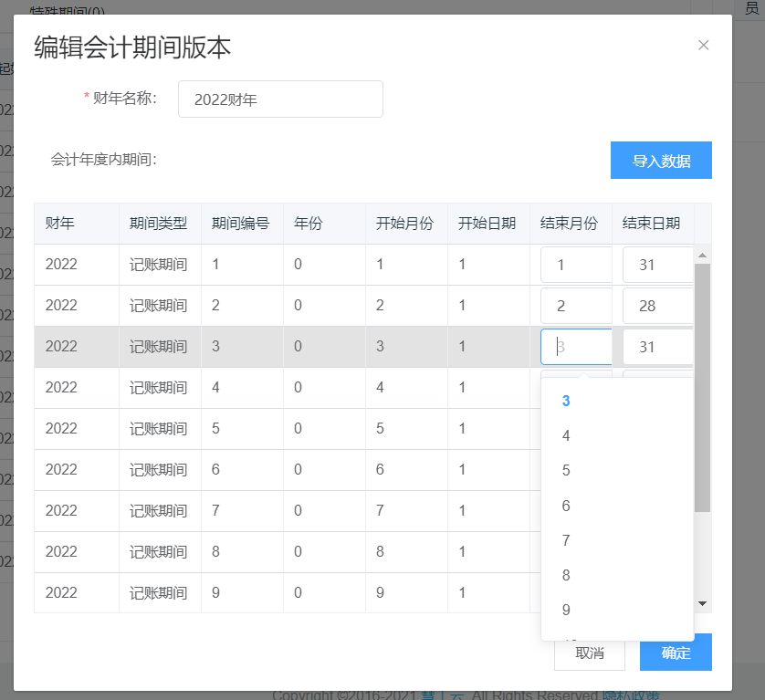
Task: Click the table scrollbar down arrow
Action: pos(702,603)
